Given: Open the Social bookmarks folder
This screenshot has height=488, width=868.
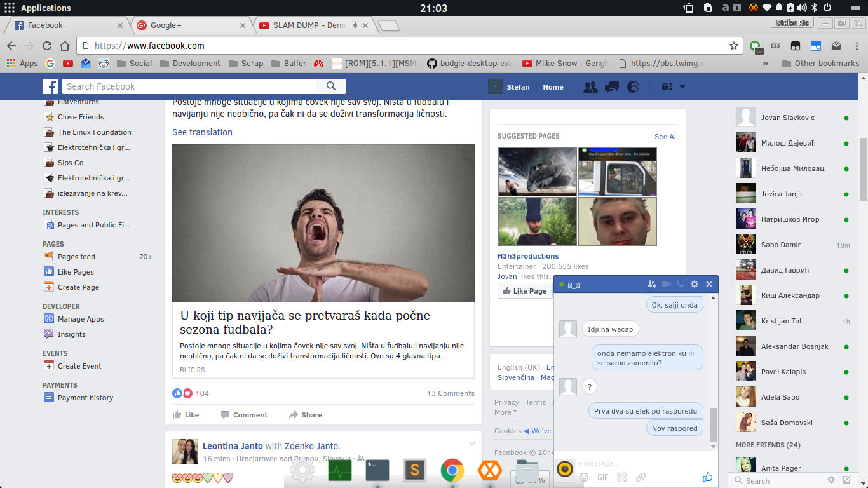Looking at the screenshot, I should tap(133, 64).
